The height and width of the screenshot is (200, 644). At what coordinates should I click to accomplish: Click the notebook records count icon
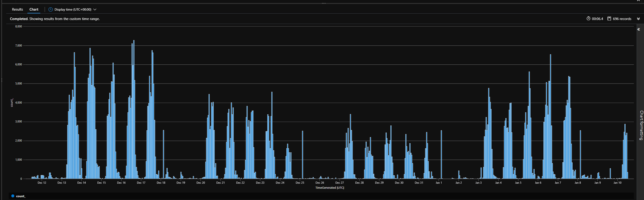click(x=609, y=19)
